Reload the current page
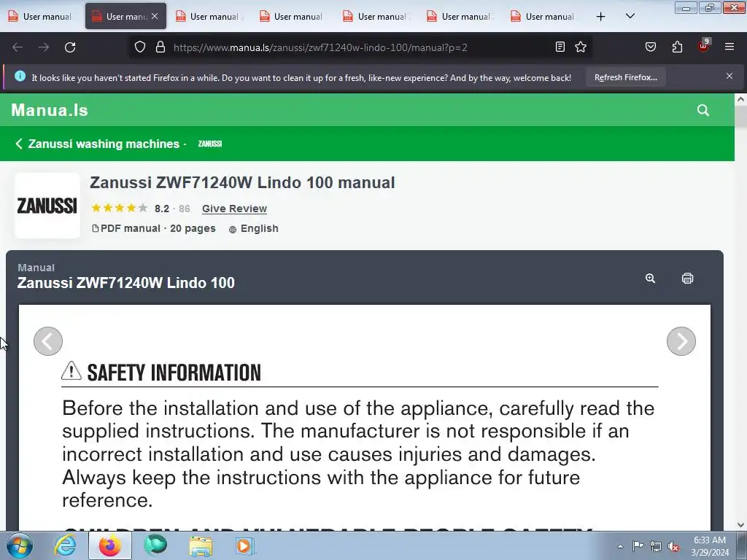The height and width of the screenshot is (560, 747). [70, 47]
